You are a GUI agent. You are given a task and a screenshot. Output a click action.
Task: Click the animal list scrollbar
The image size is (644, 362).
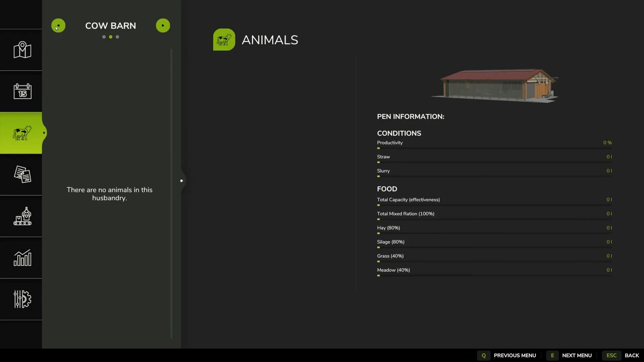point(171,194)
